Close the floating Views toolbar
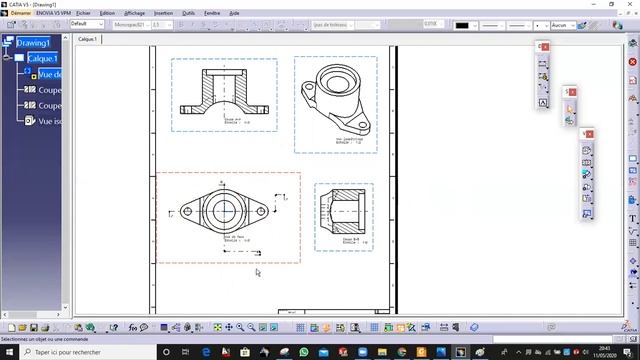The image size is (640, 360). click(589, 134)
